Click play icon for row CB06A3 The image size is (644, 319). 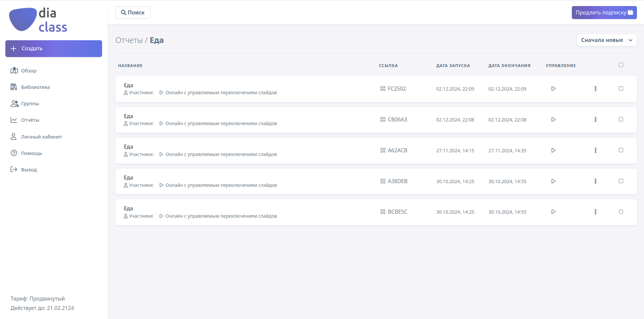pos(553,119)
